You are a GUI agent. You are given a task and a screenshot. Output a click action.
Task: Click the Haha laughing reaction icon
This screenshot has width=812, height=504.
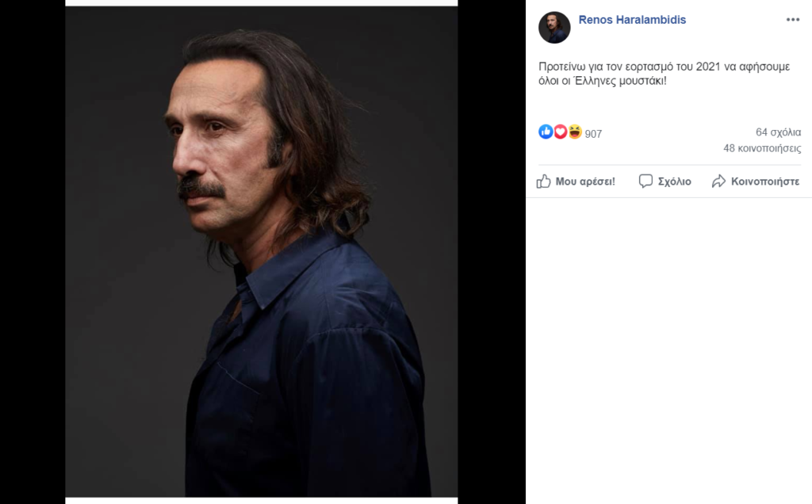coord(575,132)
